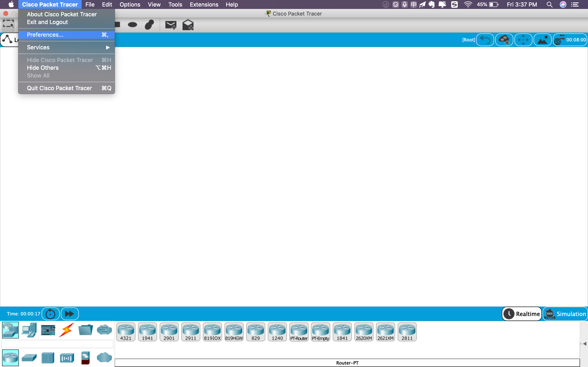The image size is (588, 367).
Task: Switch to Realtime mode
Action: 522,314
